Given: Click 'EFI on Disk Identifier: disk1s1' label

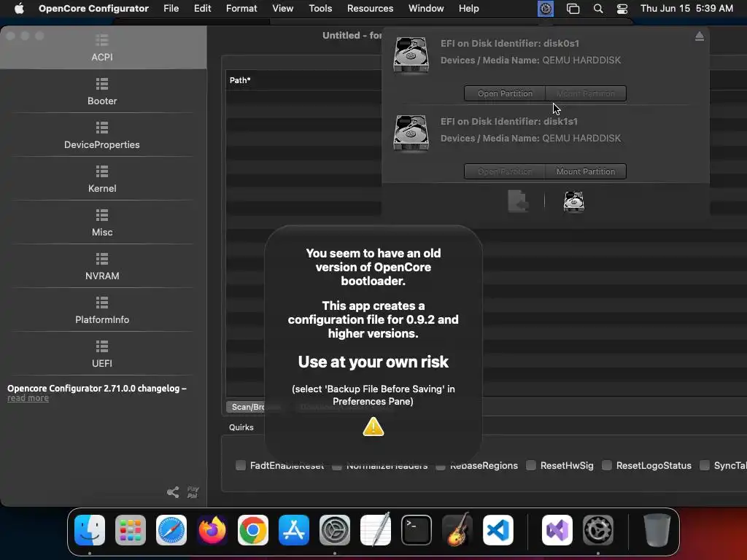Looking at the screenshot, I should (508, 122).
